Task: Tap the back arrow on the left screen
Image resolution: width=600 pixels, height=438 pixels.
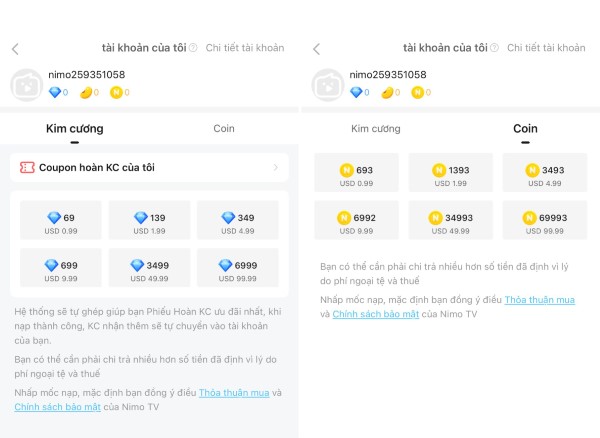Action: (15, 48)
